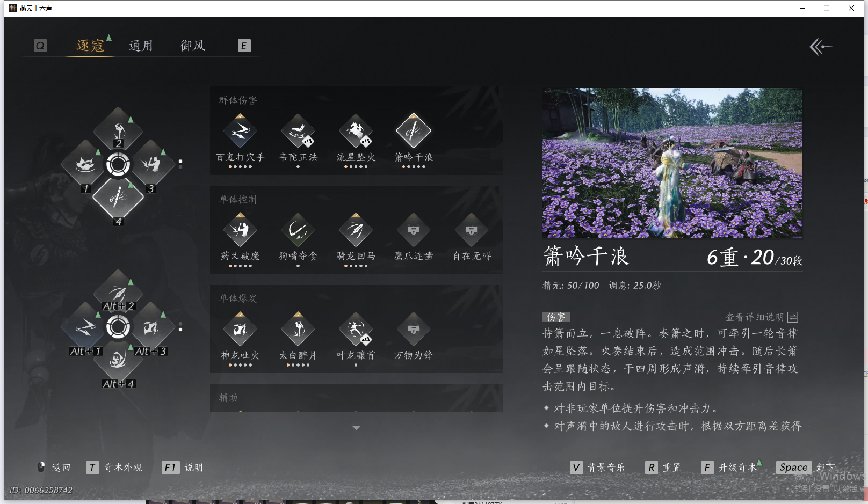Open the 流星坠火 skill

pyautogui.click(x=356, y=130)
